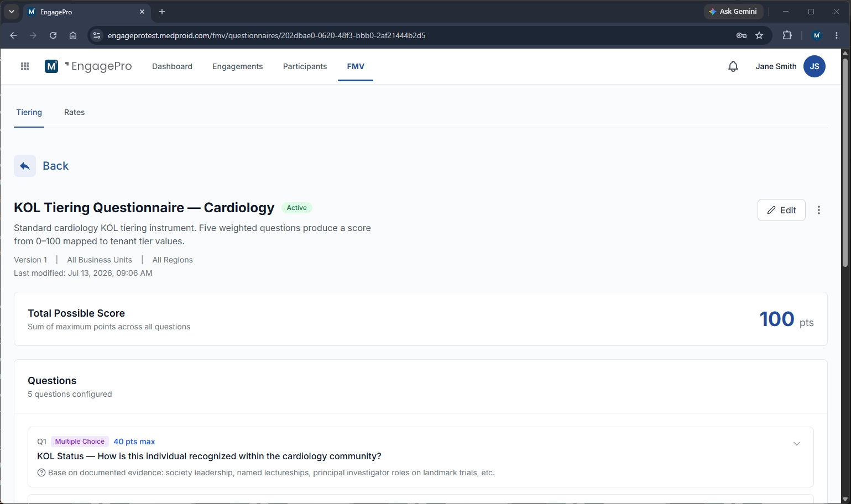Click the Last modified date text
The image size is (851, 504).
tap(83, 273)
